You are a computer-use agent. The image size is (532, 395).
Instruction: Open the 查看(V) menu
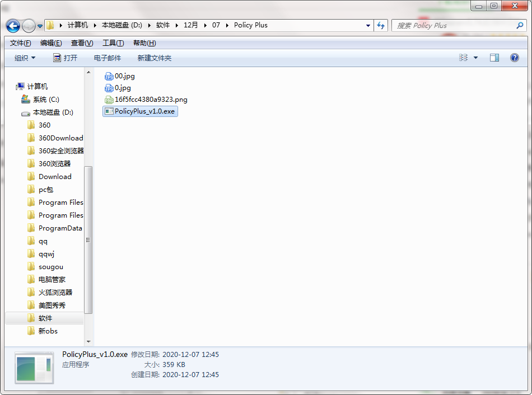(82, 43)
